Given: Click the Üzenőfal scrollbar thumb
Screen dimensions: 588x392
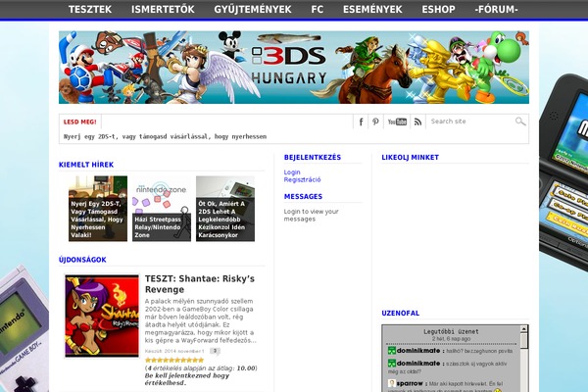Looking at the screenshot, I should pos(524,341).
